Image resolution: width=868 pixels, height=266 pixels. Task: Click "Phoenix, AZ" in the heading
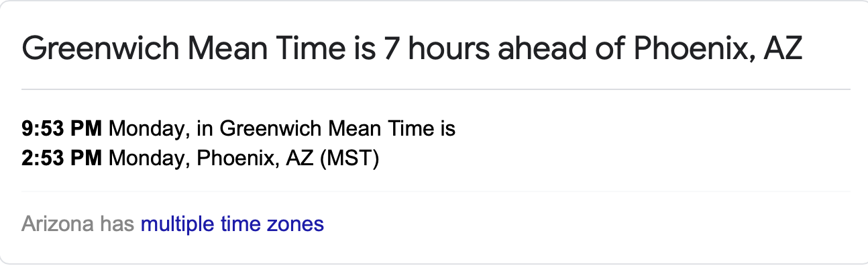tap(718, 50)
